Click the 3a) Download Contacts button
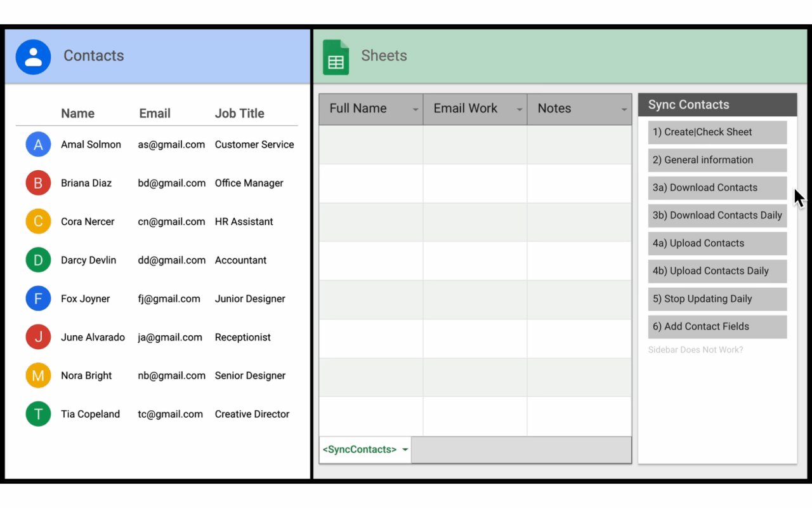 click(x=717, y=188)
